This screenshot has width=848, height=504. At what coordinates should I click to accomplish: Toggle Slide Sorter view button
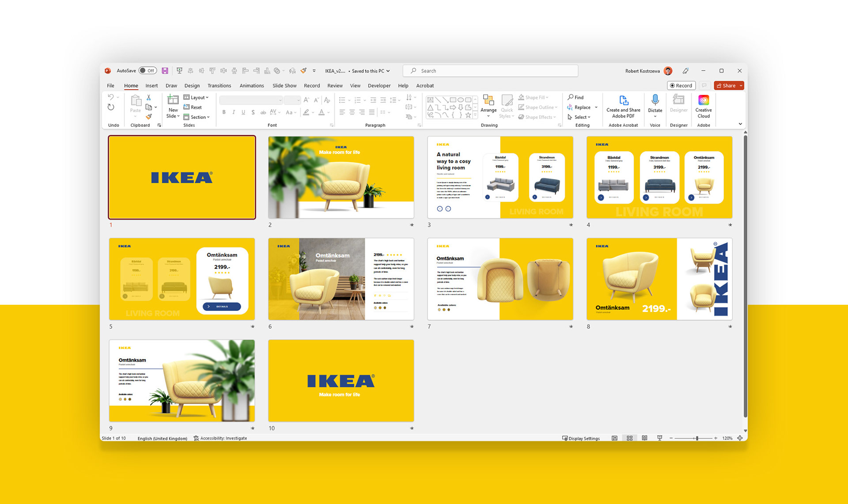pyautogui.click(x=629, y=438)
